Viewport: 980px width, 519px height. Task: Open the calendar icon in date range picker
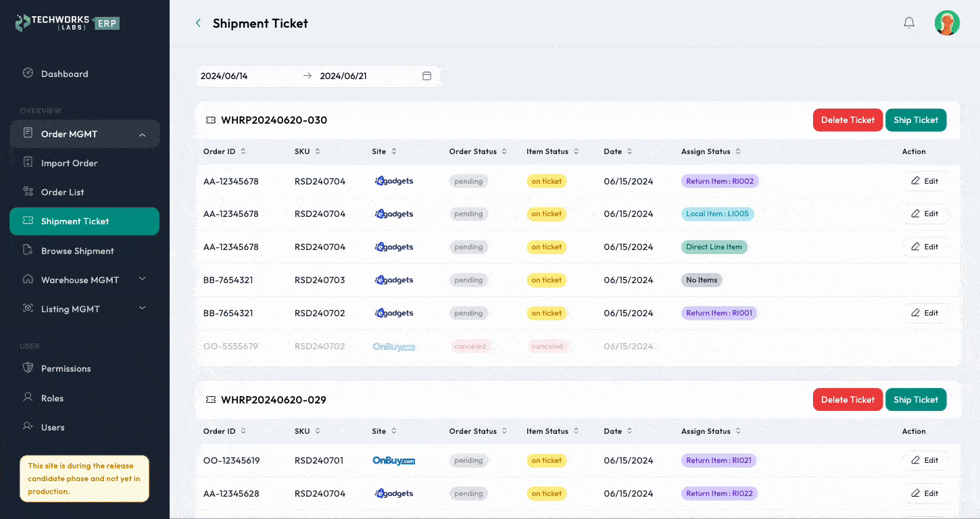426,76
